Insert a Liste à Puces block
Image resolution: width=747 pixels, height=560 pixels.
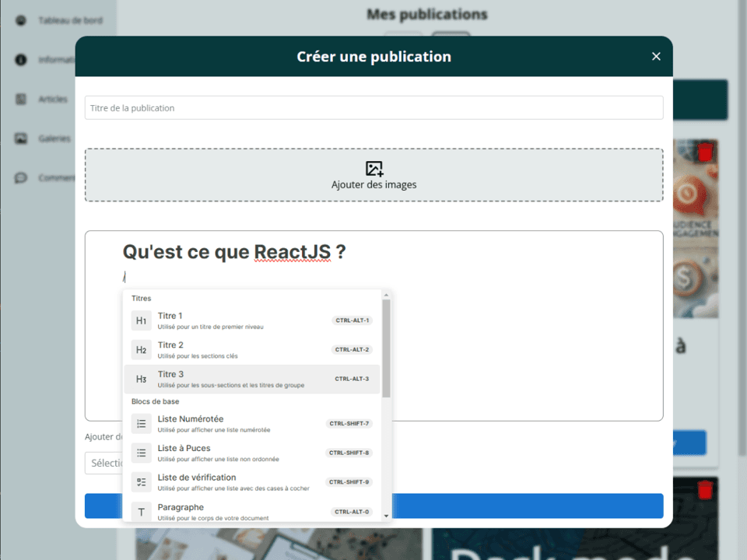[x=251, y=453]
